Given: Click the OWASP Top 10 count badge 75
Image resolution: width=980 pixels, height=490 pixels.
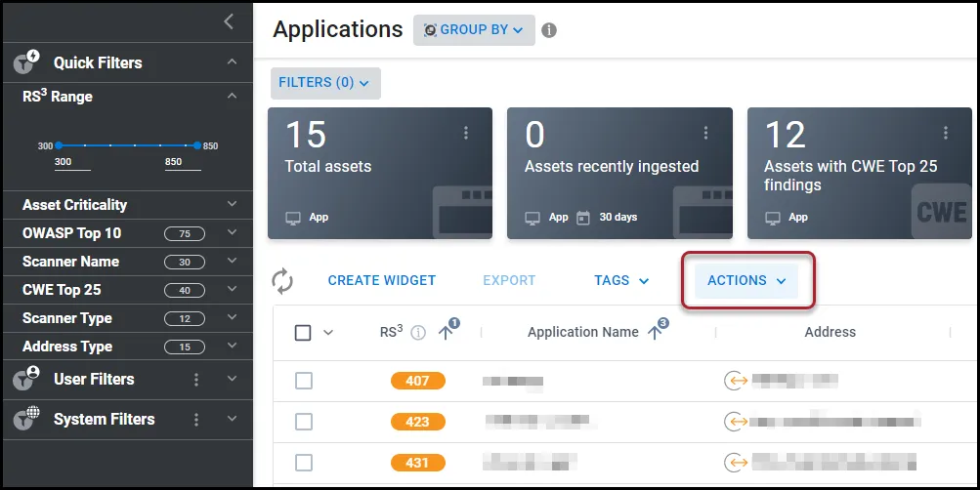Looking at the screenshot, I should (x=185, y=233).
